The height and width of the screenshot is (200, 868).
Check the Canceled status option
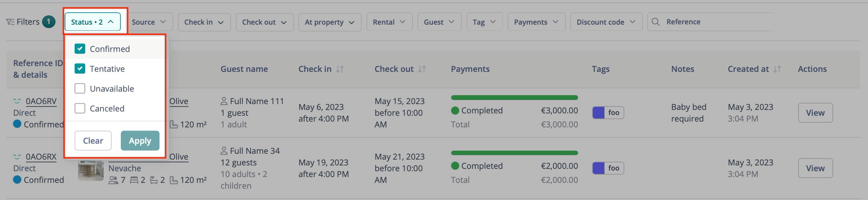(80, 108)
